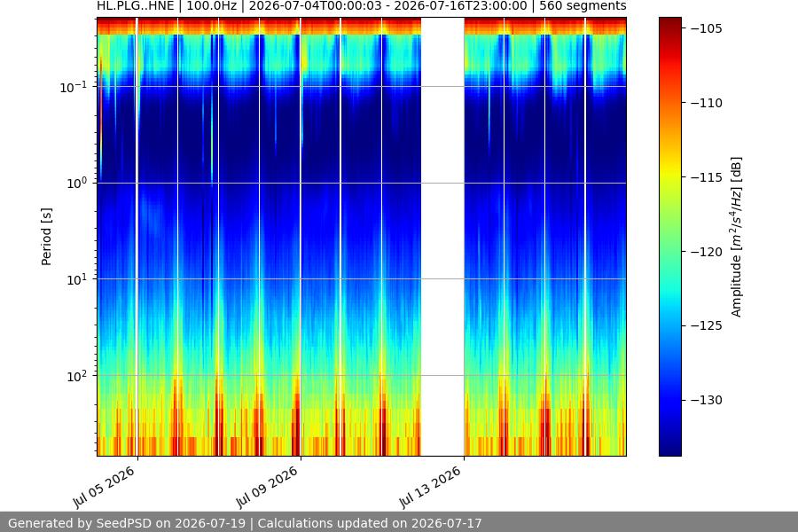Click the −115 colorbar tick label

point(707,177)
